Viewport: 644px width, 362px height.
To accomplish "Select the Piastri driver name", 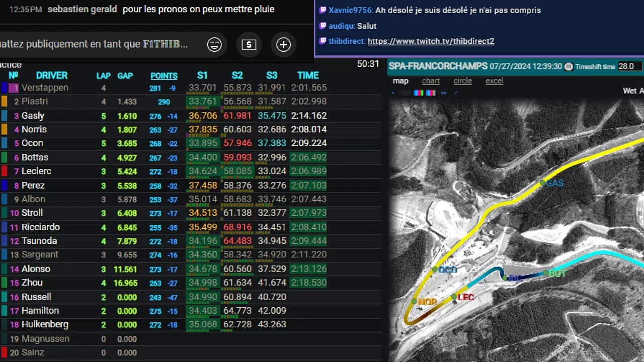I will point(35,102).
